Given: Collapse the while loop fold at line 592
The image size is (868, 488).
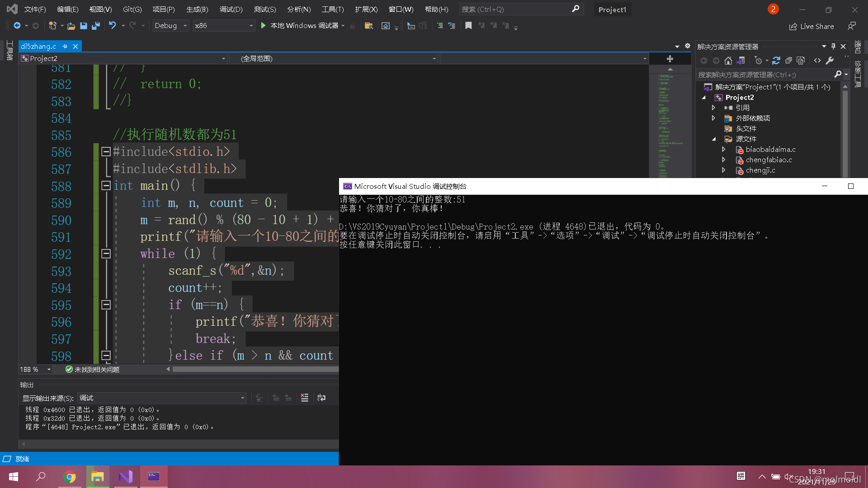Looking at the screenshot, I should point(106,254).
